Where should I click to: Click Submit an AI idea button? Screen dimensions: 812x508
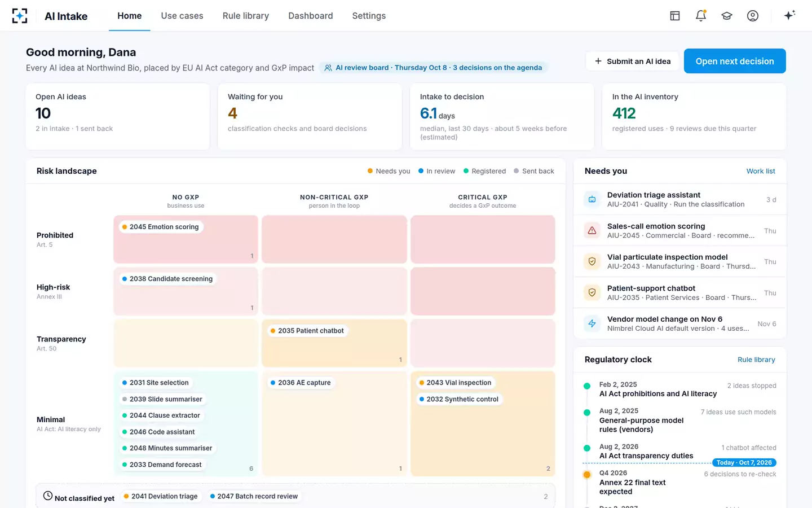pyautogui.click(x=633, y=61)
